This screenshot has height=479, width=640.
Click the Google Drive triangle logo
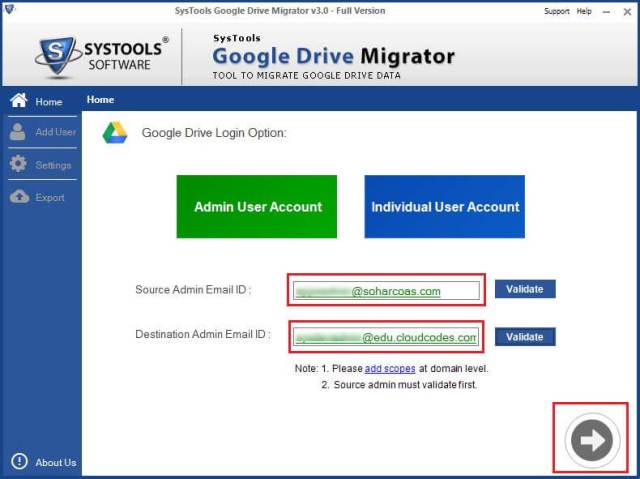point(115,133)
